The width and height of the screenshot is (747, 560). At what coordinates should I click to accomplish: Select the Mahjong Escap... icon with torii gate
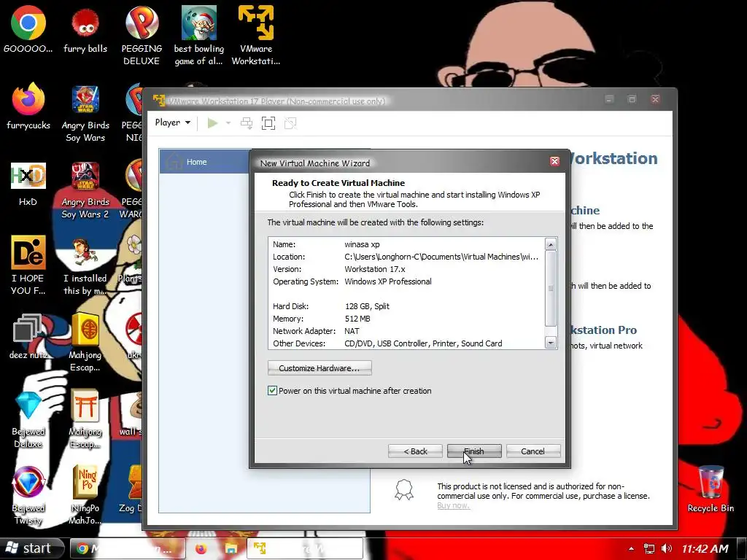tap(85, 419)
